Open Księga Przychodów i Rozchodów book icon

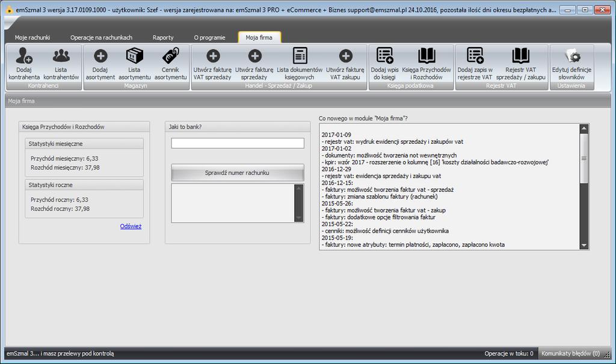pyautogui.click(x=427, y=56)
